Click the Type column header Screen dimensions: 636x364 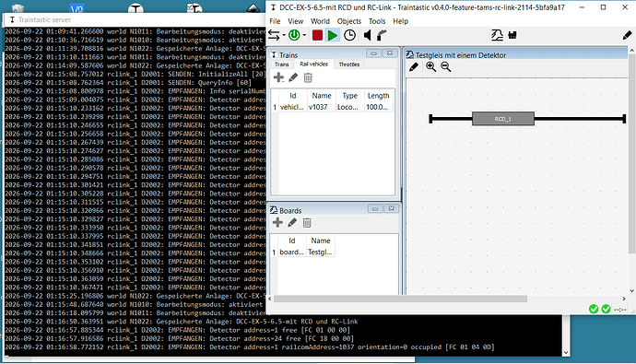pyautogui.click(x=349, y=96)
